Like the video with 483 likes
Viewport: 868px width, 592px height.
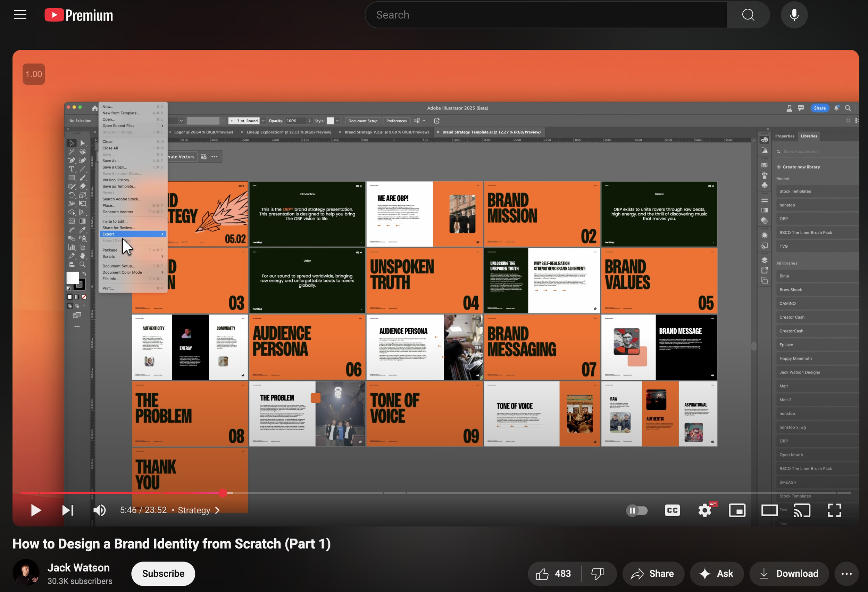point(554,573)
